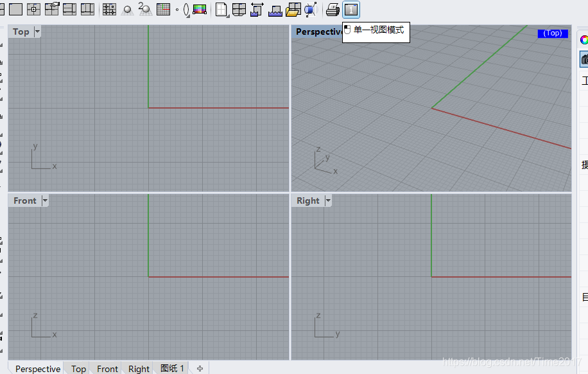Switch to the Front tab at bottom

(107, 369)
